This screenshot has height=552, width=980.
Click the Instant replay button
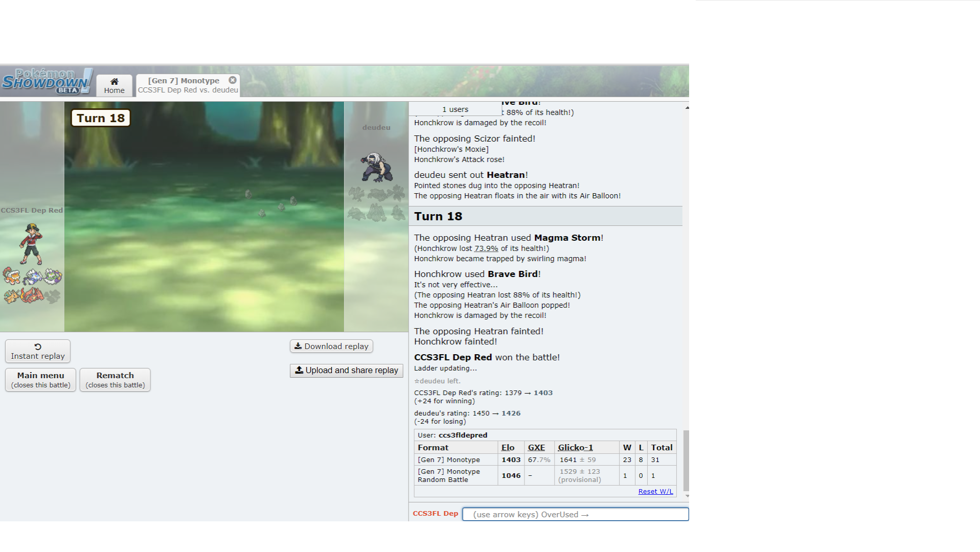click(38, 351)
